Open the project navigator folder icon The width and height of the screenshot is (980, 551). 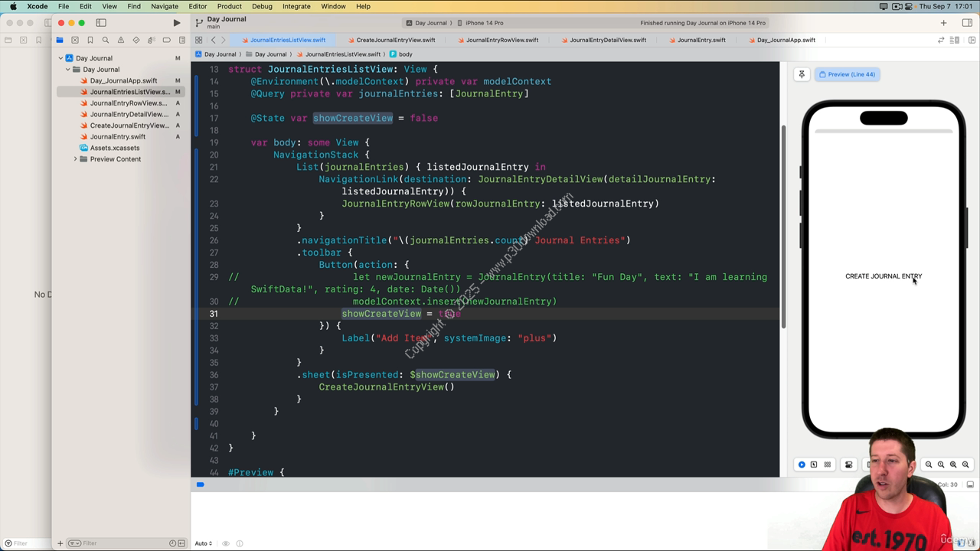tap(60, 40)
